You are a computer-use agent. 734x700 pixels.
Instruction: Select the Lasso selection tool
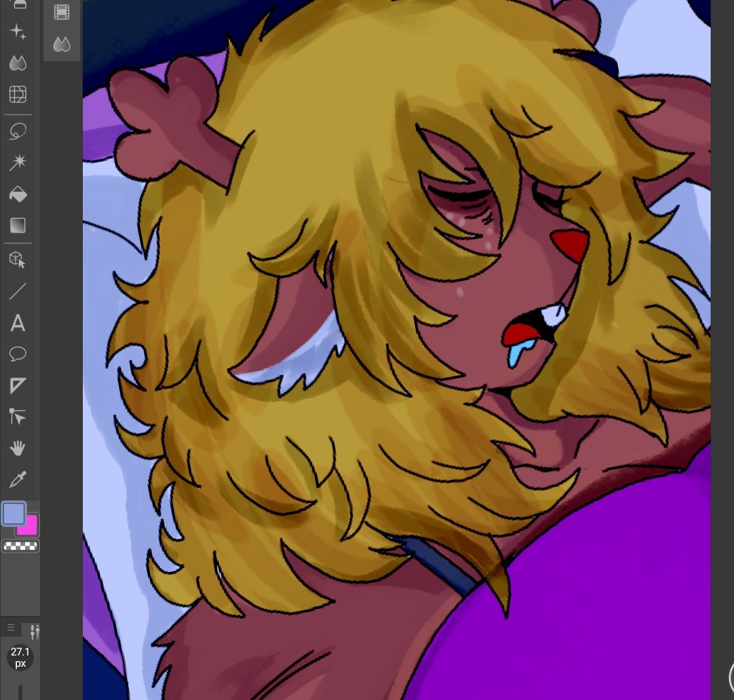coord(18,131)
